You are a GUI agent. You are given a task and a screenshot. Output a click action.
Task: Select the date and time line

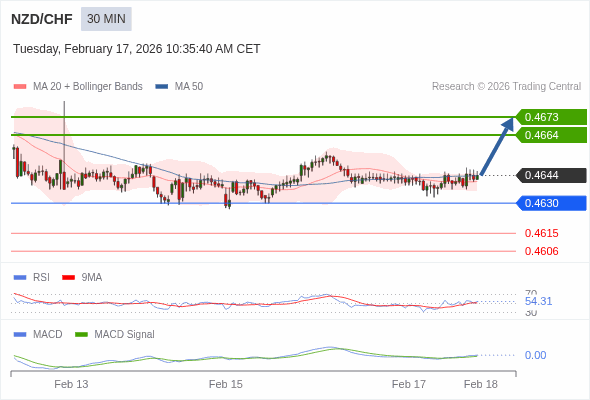(137, 49)
